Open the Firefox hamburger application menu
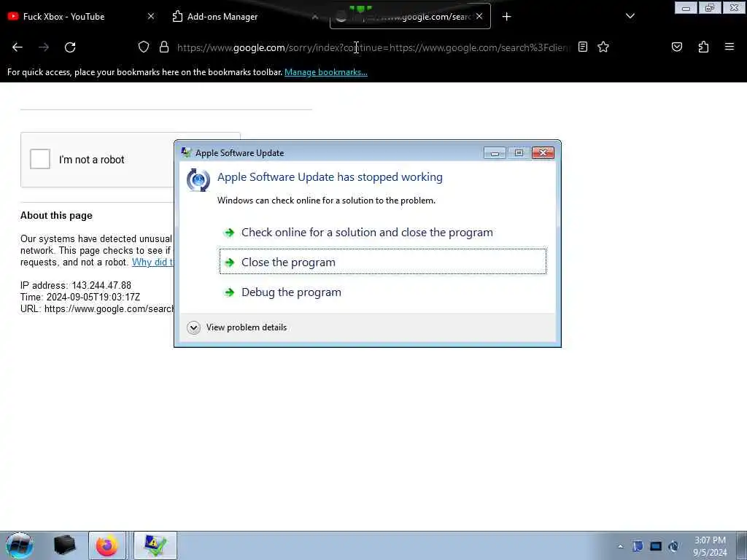The width and height of the screenshot is (747, 560). coord(729,47)
